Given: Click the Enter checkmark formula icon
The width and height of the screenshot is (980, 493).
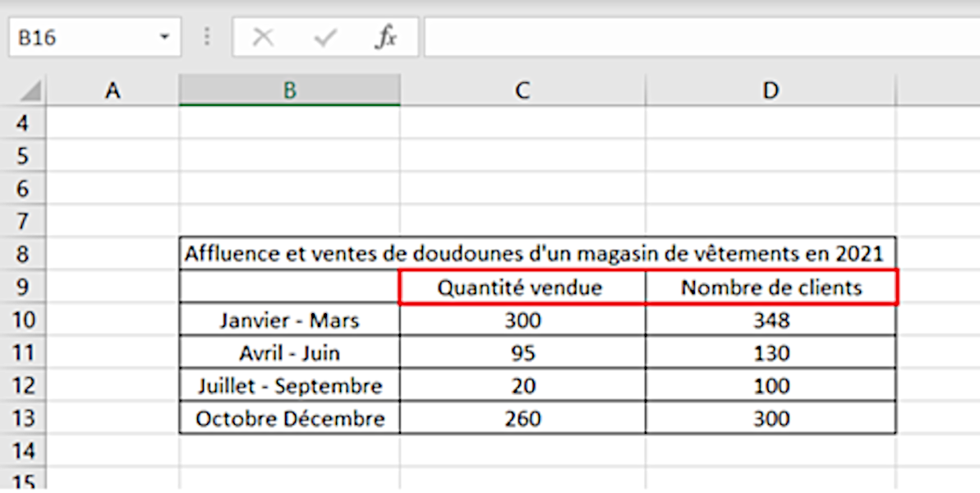Looking at the screenshot, I should [x=325, y=38].
